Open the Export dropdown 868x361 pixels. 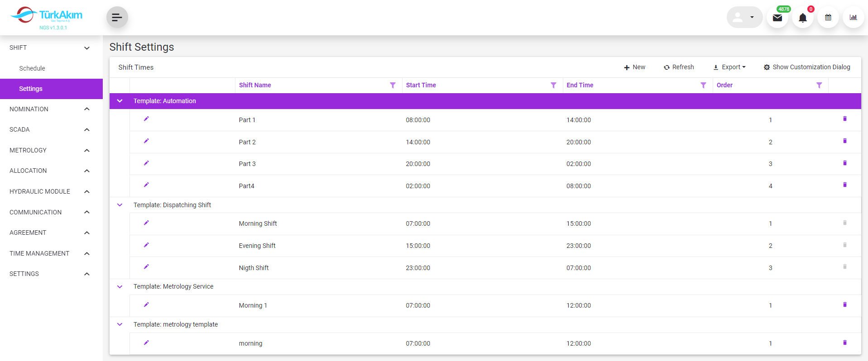tap(729, 67)
